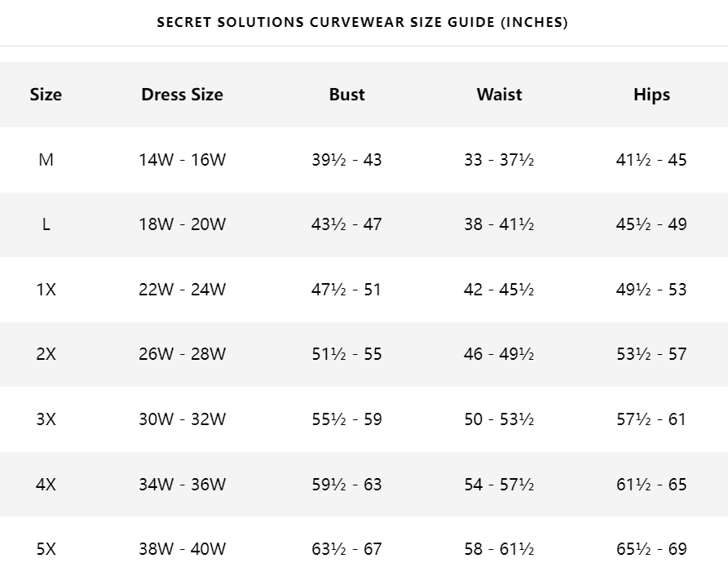
Task: Click the 51½ - 55 bust measurement
Action: [x=346, y=354]
